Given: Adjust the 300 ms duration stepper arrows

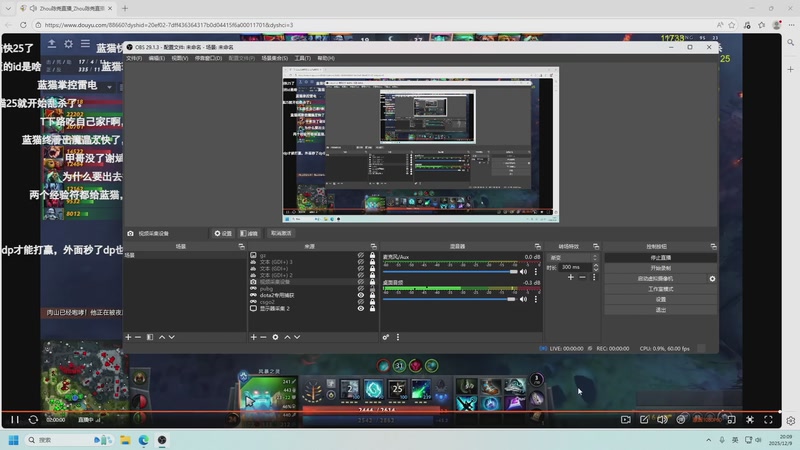Looking at the screenshot, I should click(595, 267).
